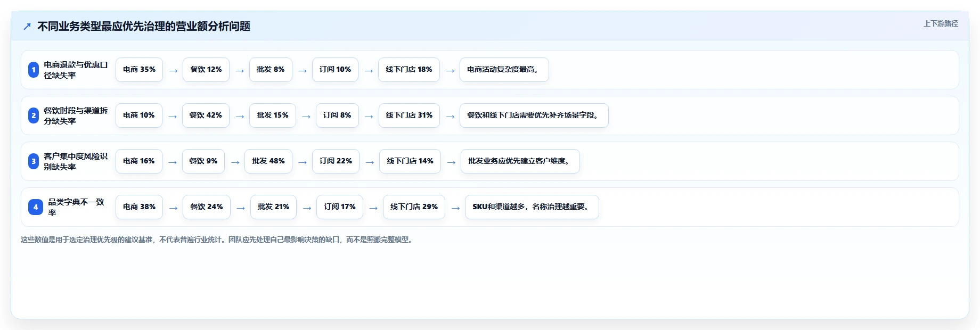The image size is (980, 330).
Task: Select 餐饮时段与渠道拆分缺失率 row label
Action: pos(76,115)
